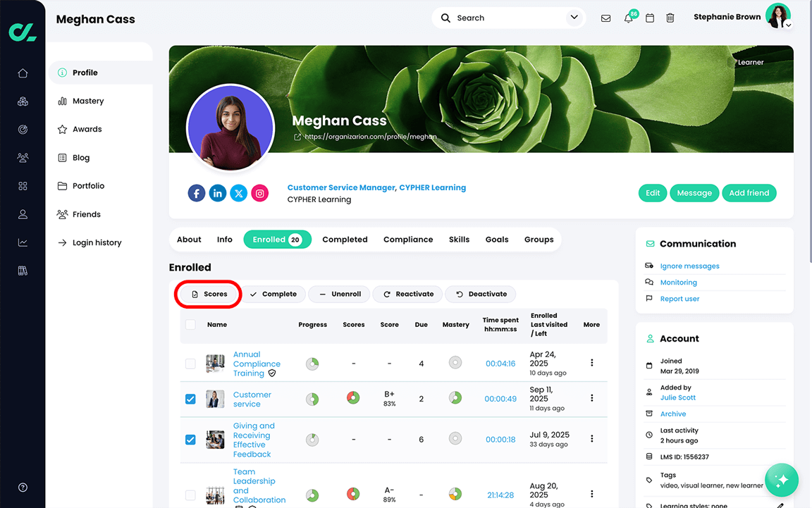Expand the search bar dropdown
Viewport: 812px width, 508px height.
point(574,17)
